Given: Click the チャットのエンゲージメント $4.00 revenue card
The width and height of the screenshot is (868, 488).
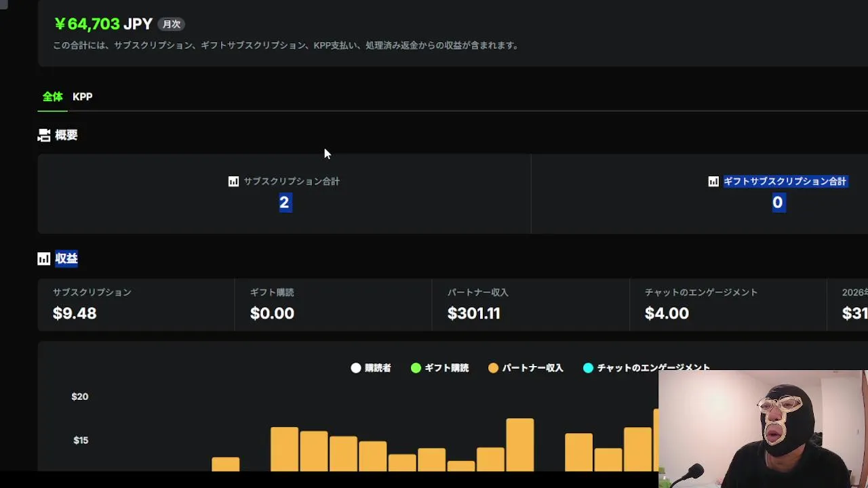Looking at the screenshot, I should pyautogui.click(x=728, y=304).
